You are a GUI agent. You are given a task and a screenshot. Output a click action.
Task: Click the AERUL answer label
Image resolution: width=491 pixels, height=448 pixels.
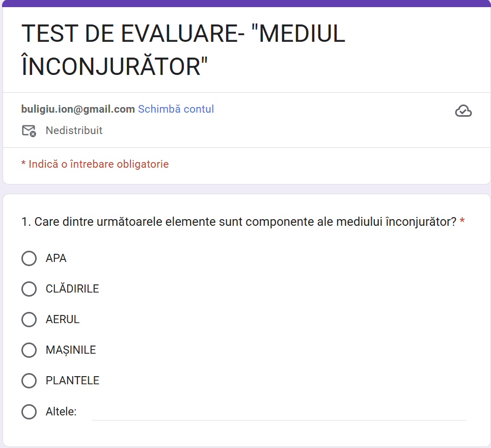[x=63, y=320]
